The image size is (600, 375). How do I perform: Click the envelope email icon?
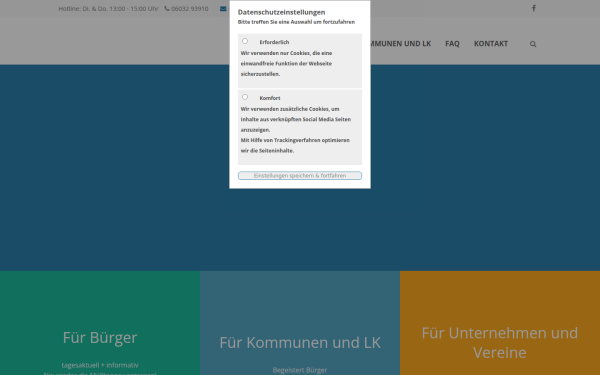[223, 9]
